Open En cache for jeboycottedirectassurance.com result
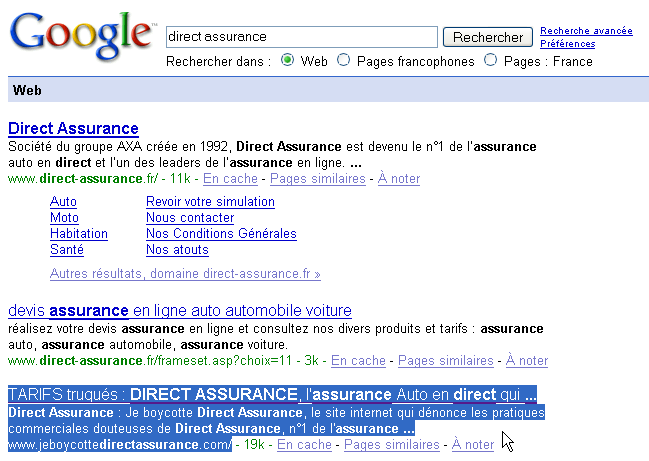This screenshot has width=649, height=461. coord(304,444)
